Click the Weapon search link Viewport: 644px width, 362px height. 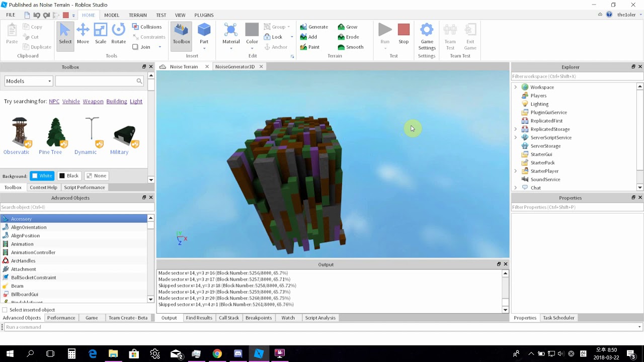93,101
